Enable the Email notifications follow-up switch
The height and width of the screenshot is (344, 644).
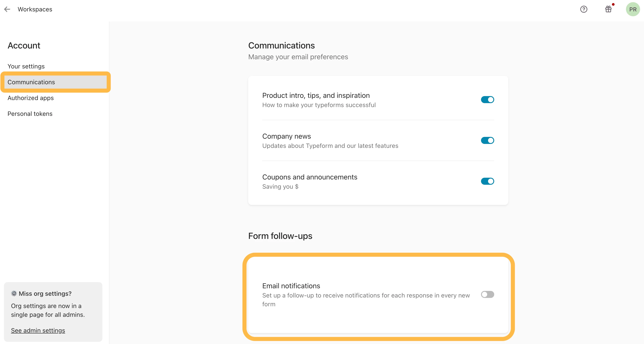tap(487, 294)
